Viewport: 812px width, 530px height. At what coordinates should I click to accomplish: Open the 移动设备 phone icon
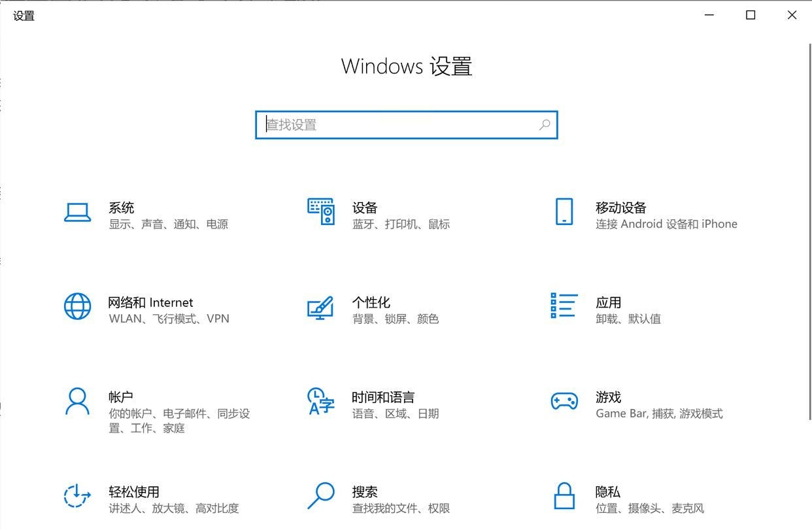point(564,211)
